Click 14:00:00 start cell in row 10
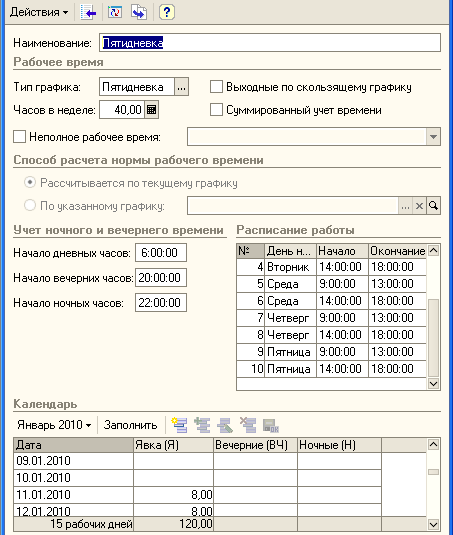453x535 pixels. [x=342, y=369]
